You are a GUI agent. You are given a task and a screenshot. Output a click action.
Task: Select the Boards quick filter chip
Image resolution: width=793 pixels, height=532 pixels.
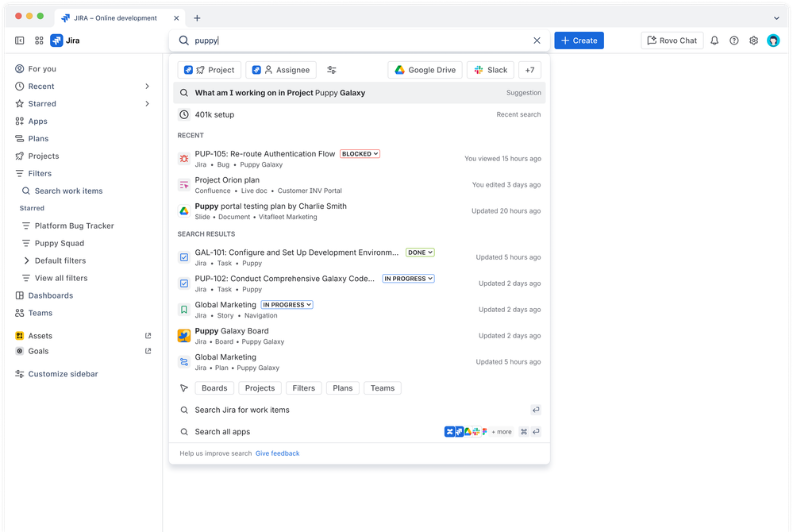tap(214, 387)
